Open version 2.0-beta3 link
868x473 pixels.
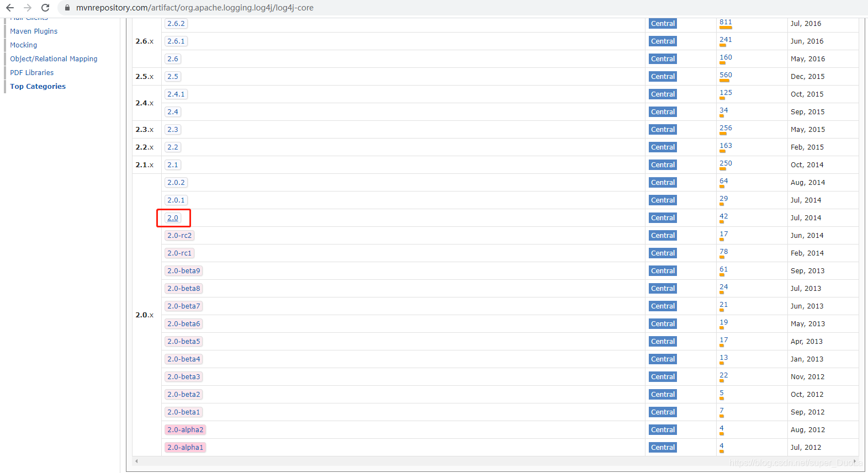[184, 377]
